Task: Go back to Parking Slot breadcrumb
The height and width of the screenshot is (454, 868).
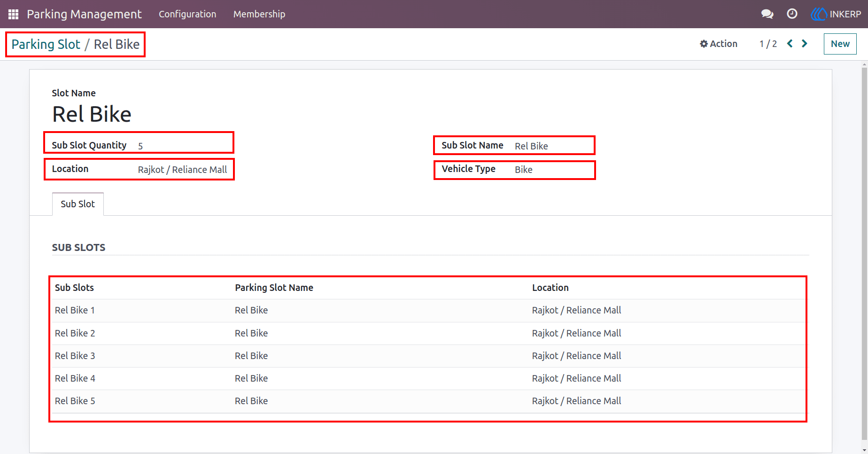Action: [x=46, y=44]
